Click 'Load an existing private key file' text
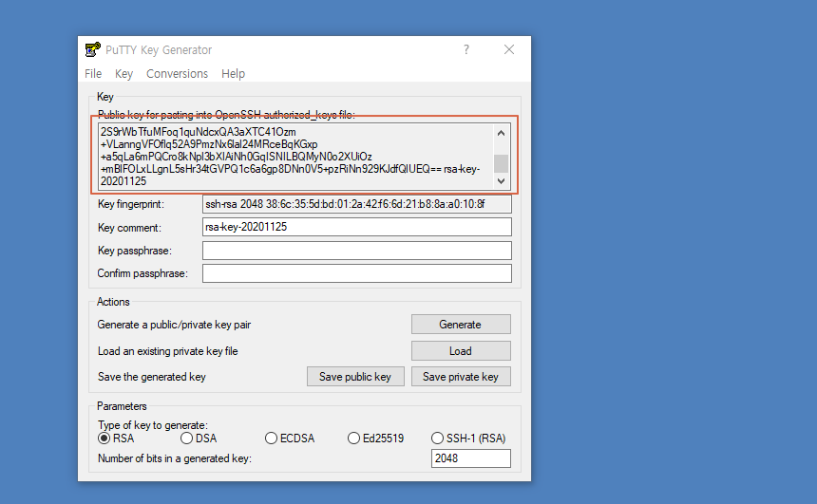The image size is (817, 504). (168, 351)
